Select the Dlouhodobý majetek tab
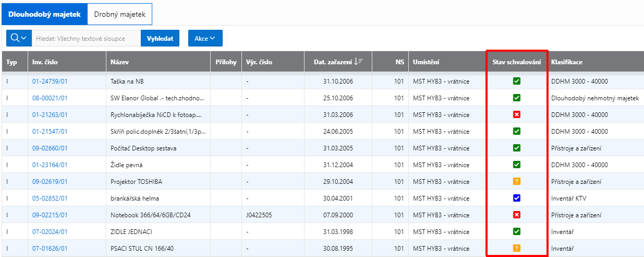This screenshot has height=257, width=644. click(x=44, y=14)
